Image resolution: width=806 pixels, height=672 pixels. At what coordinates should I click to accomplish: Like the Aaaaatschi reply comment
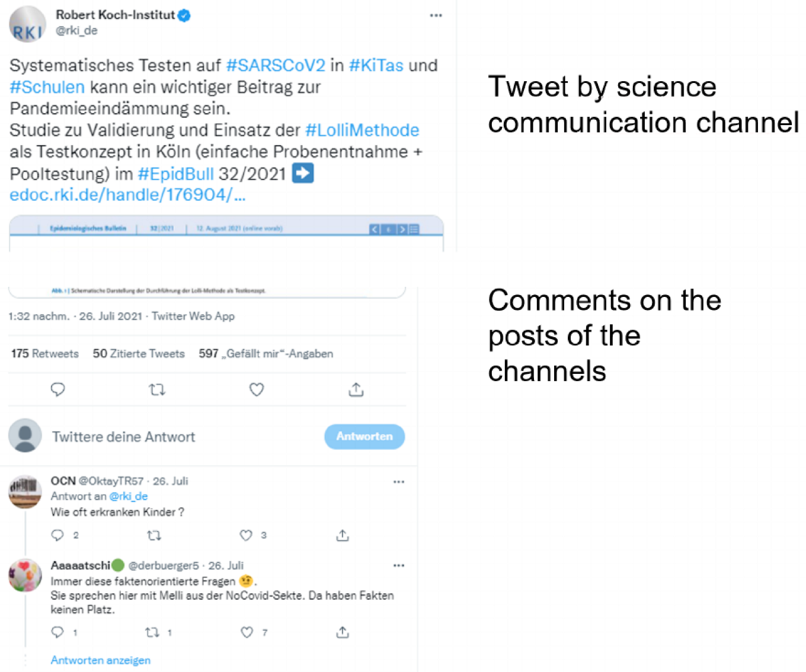[x=247, y=632]
